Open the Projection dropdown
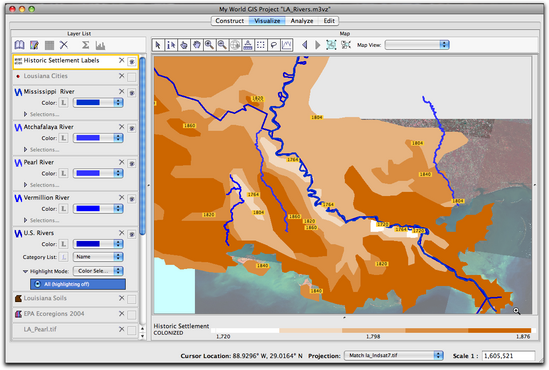The image size is (549, 370). click(394, 355)
